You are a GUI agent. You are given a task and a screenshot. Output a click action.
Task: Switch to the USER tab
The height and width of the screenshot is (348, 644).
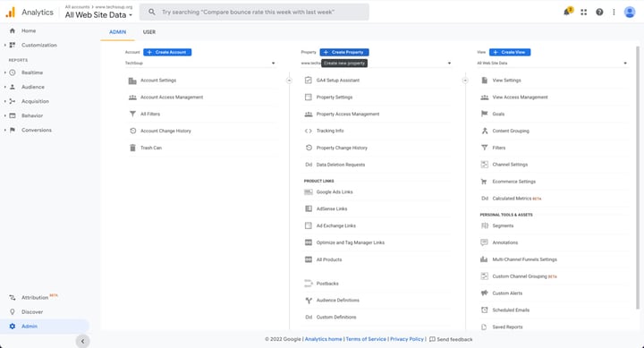tap(149, 32)
